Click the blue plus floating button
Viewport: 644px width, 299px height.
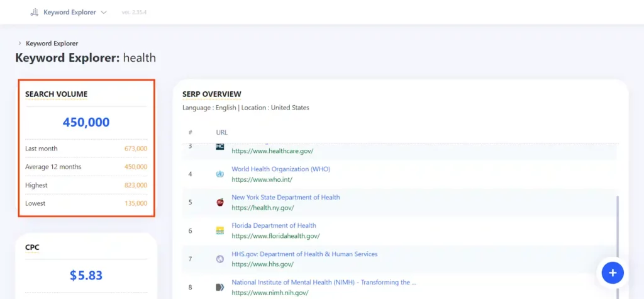[613, 273]
